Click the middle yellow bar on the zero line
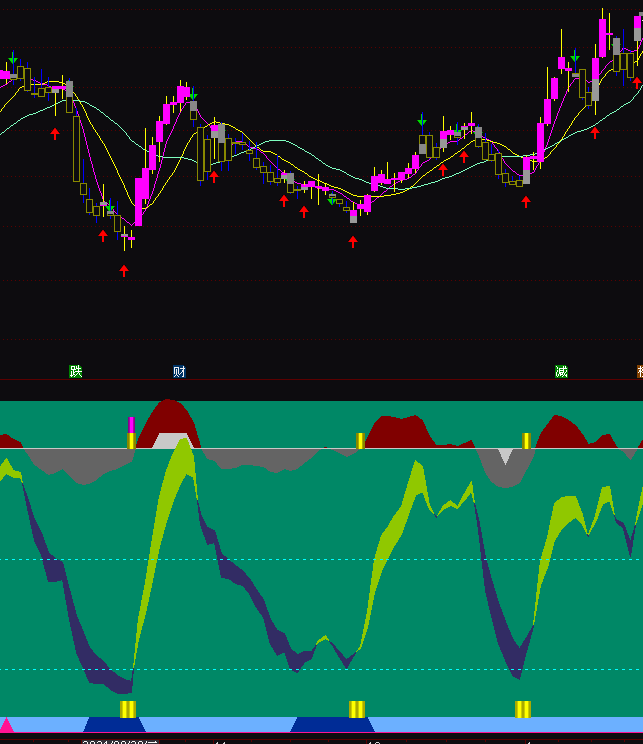Screen dimensions: 643x744 point(360,441)
